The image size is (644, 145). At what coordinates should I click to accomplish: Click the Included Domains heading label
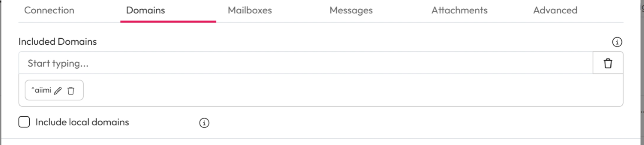pyautogui.click(x=58, y=42)
